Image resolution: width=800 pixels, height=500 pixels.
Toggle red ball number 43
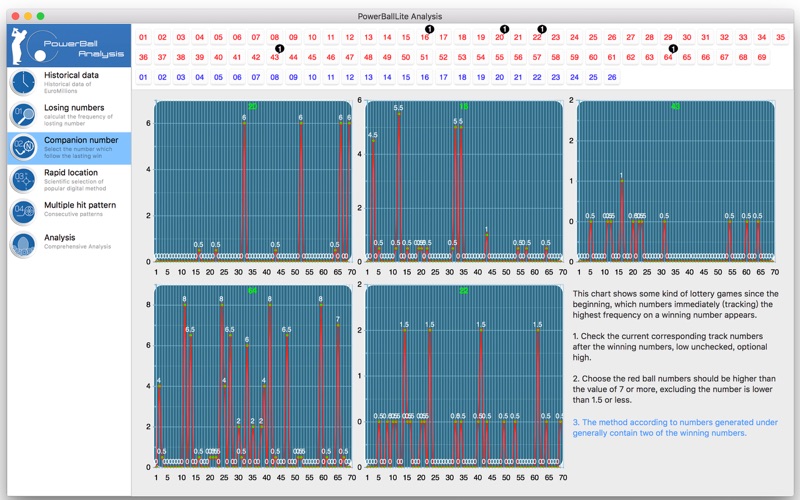click(274, 57)
